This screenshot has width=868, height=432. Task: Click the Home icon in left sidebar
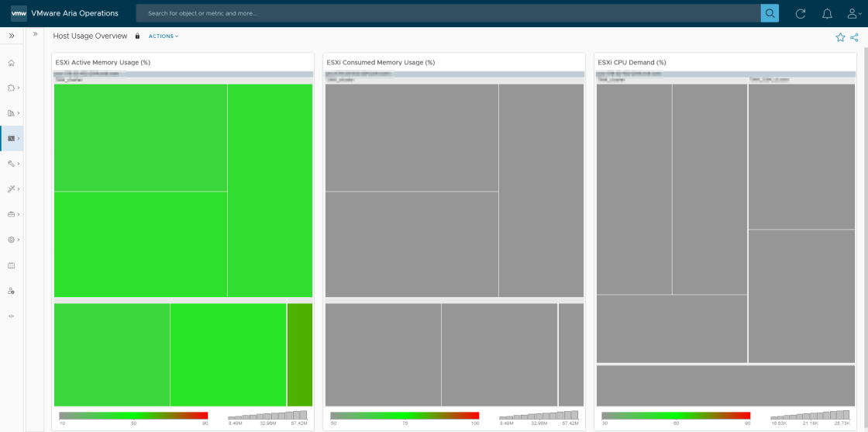11,63
